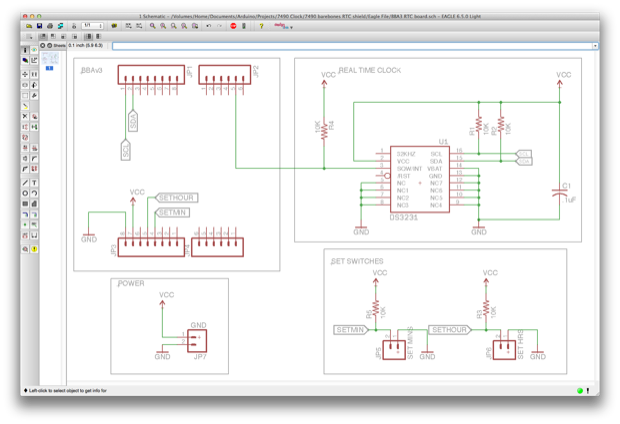Click the Go traffic light icon
Image resolution: width=620 pixels, height=424 pixels.
coord(244,26)
